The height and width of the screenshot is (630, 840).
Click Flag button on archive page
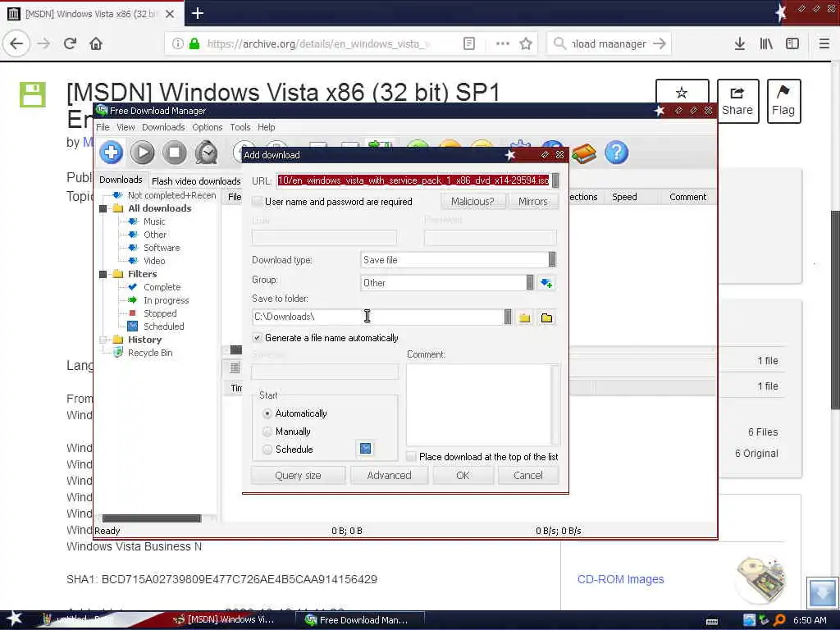pos(783,101)
